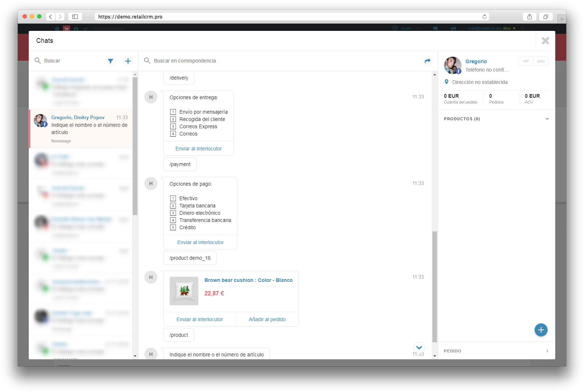Click Teléfono no confi… text

487,70
